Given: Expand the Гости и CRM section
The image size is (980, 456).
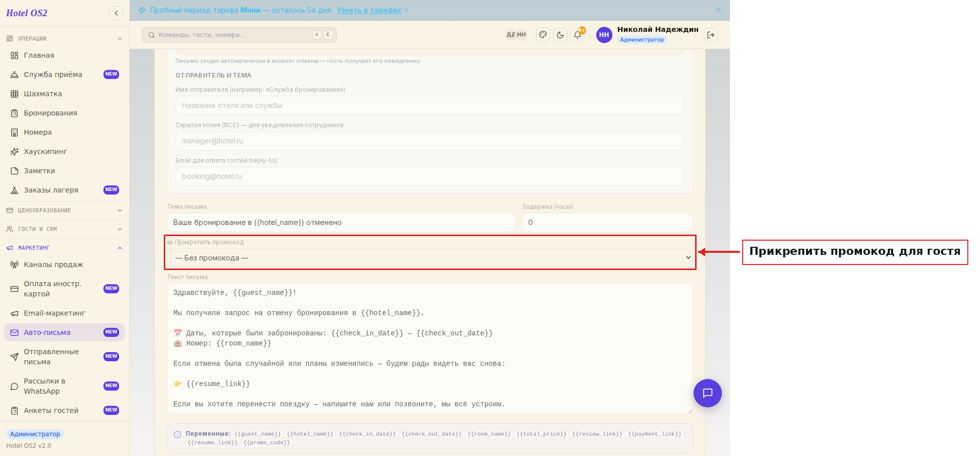Looking at the screenshot, I should pos(65,229).
